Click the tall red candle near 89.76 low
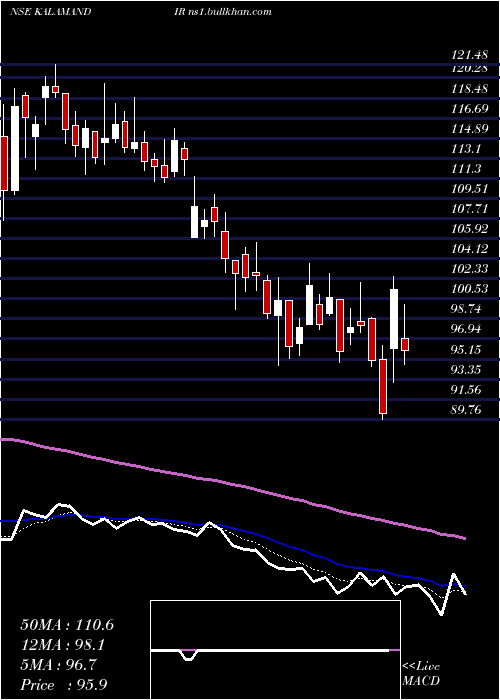 click(383, 386)
